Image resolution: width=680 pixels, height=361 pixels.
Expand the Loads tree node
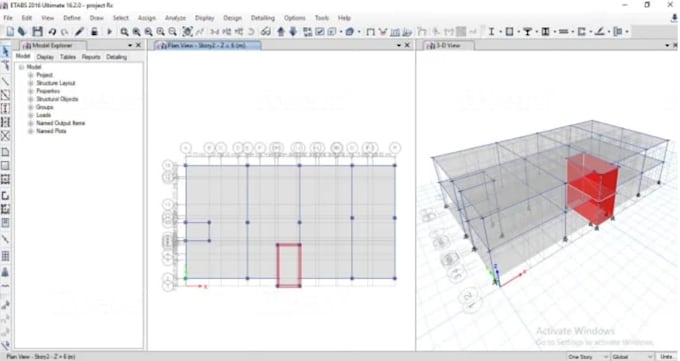pos(31,115)
